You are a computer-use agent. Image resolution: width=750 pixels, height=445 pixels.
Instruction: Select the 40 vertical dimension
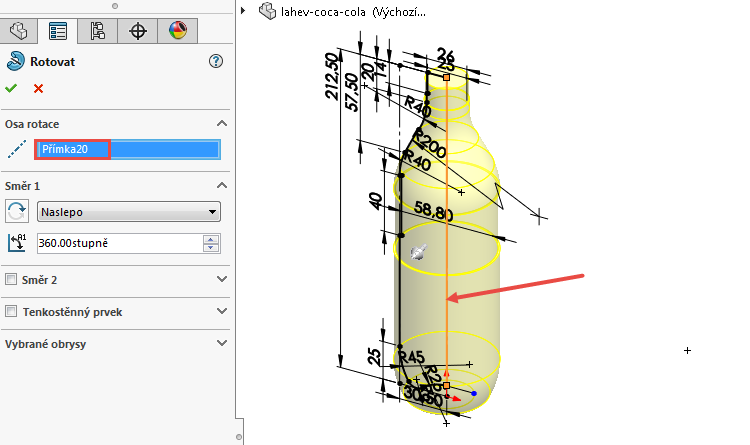376,200
